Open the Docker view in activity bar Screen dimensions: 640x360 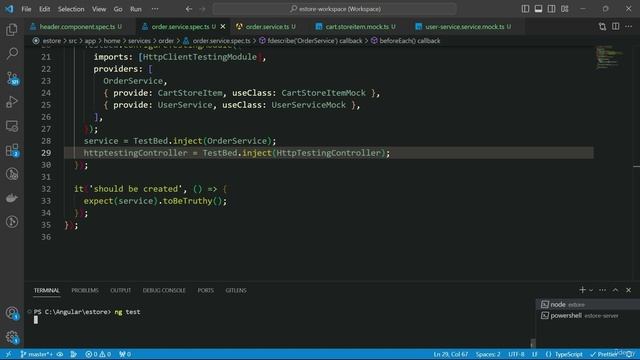(x=12, y=198)
